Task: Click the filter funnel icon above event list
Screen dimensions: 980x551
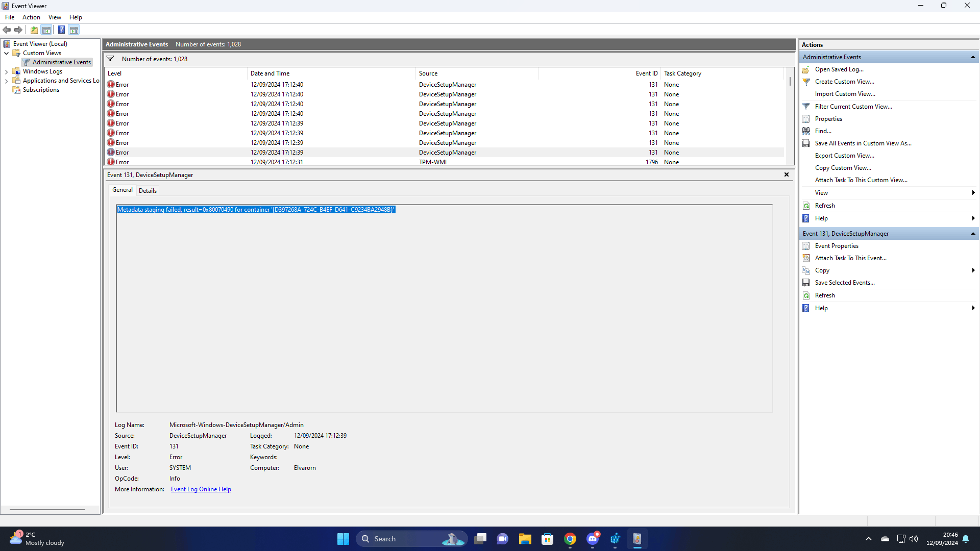Action: 110,59
